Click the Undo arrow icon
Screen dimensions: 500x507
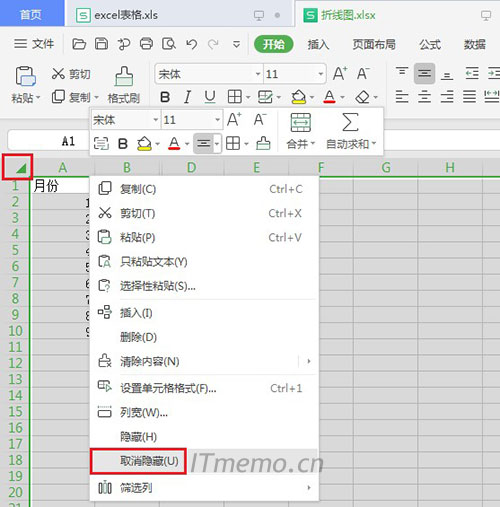click(x=192, y=44)
